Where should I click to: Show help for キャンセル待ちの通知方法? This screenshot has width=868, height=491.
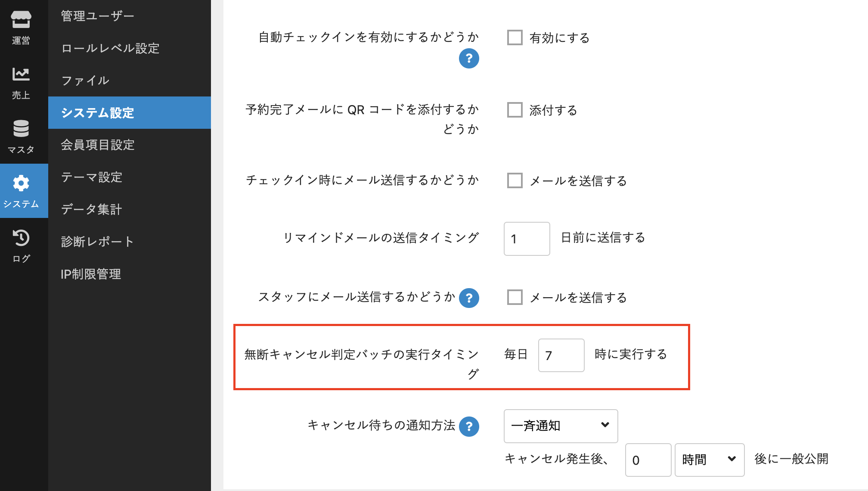click(469, 426)
